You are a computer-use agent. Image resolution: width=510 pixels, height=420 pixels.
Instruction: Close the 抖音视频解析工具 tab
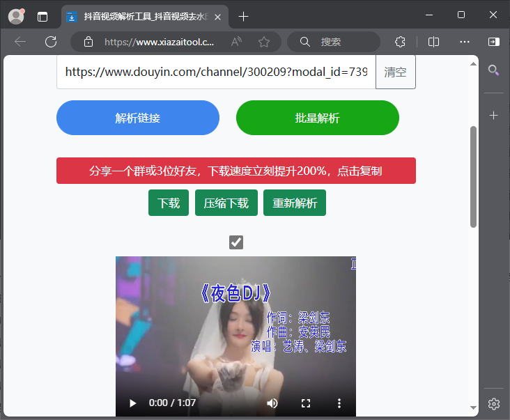(x=218, y=17)
